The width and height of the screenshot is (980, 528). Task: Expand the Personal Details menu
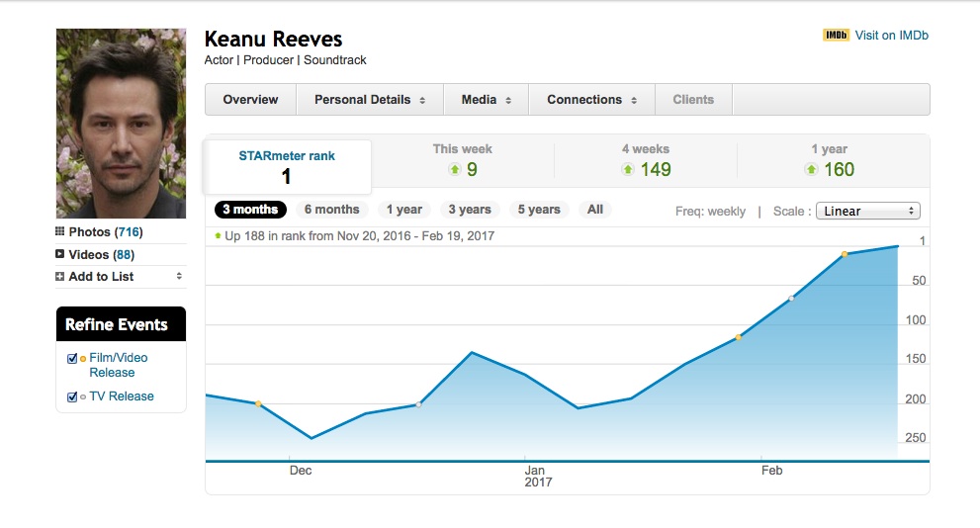(369, 100)
